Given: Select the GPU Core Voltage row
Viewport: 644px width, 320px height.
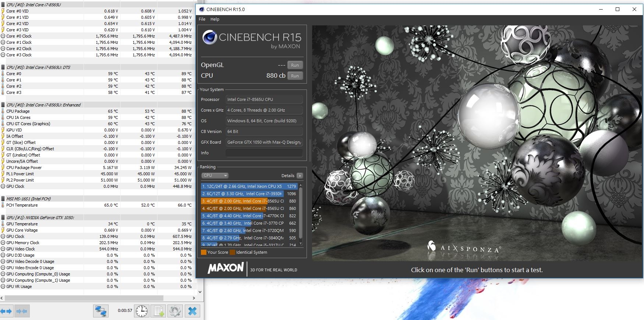Looking at the screenshot, I should (97, 230).
